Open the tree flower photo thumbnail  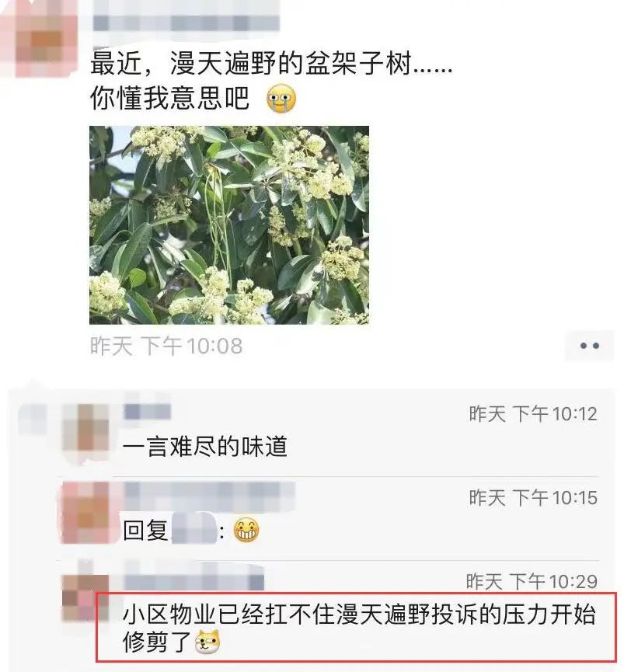229,225
